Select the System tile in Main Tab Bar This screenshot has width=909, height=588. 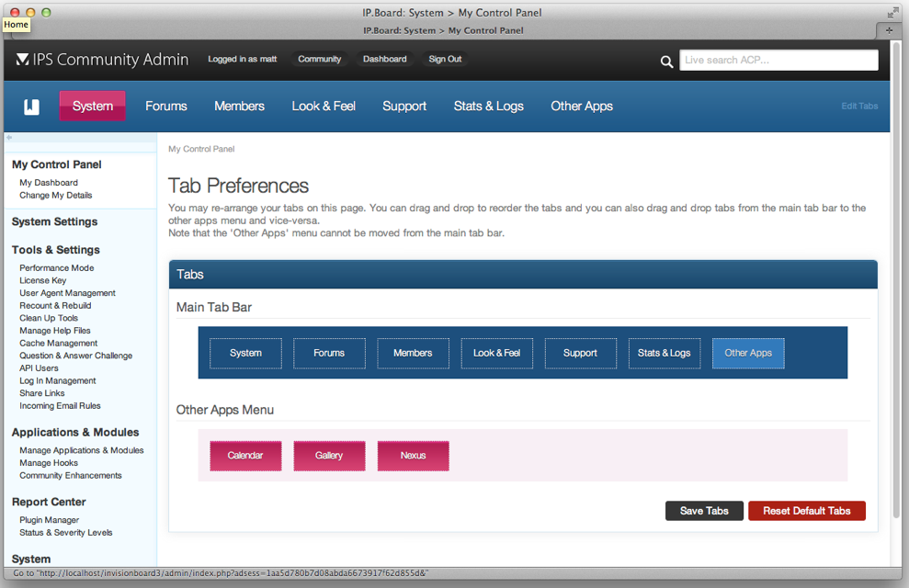[x=245, y=354]
